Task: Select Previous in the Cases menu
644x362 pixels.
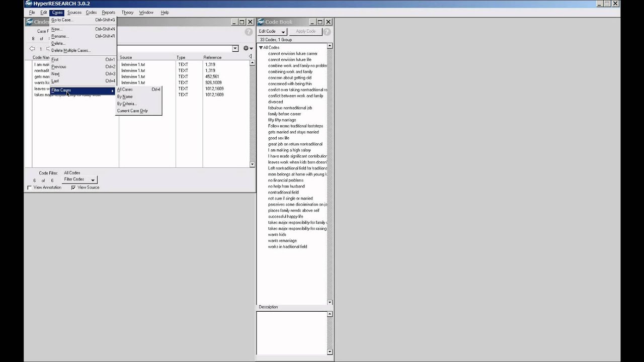Action: [x=83, y=67]
